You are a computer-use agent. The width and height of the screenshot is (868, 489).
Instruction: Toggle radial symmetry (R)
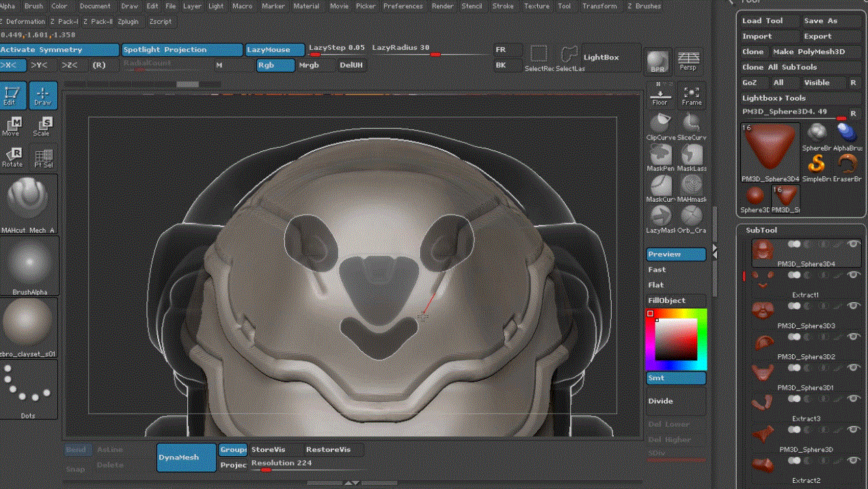click(99, 65)
